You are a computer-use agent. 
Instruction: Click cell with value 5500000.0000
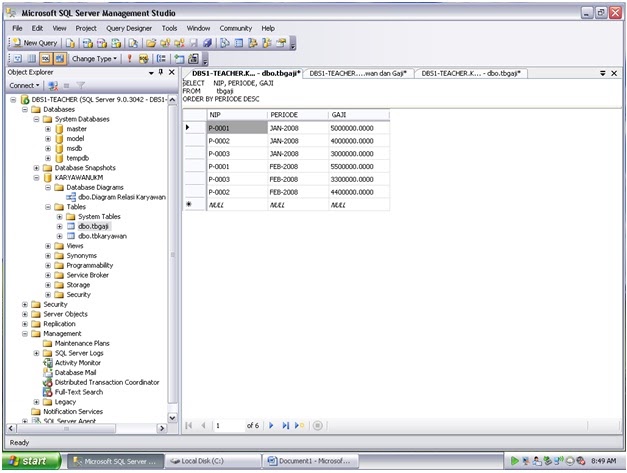(359, 167)
